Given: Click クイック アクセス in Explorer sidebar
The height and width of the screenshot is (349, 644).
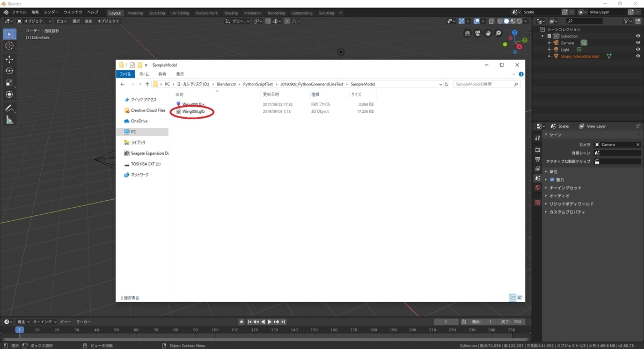Looking at the screenshot, I should (x=144, y=99).
